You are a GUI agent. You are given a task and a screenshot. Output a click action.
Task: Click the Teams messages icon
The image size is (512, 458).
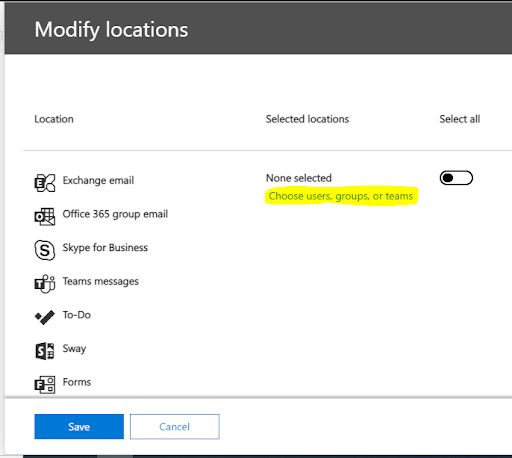(x=45, y=284)
